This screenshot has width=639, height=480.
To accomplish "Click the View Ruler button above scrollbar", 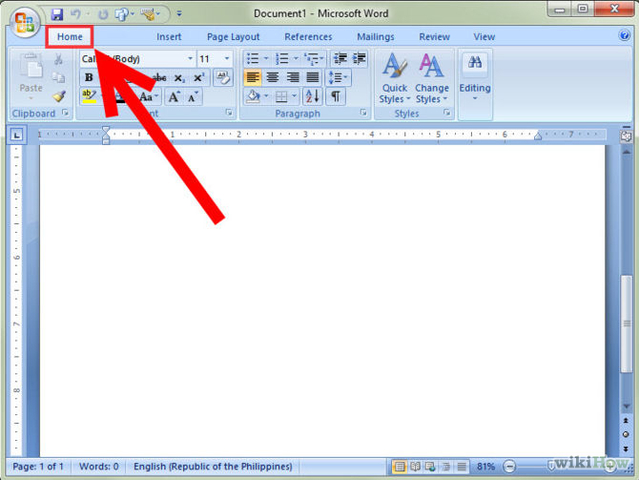I will (626, 136).
